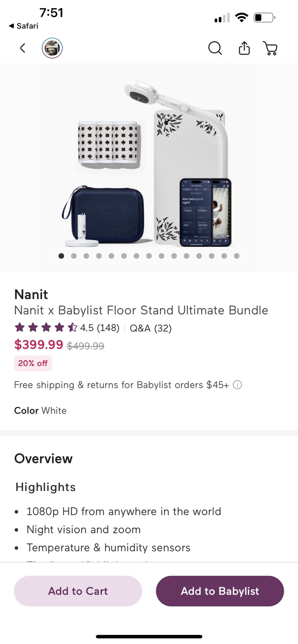Jump to second carousel image dot

[x=74, y=256]
